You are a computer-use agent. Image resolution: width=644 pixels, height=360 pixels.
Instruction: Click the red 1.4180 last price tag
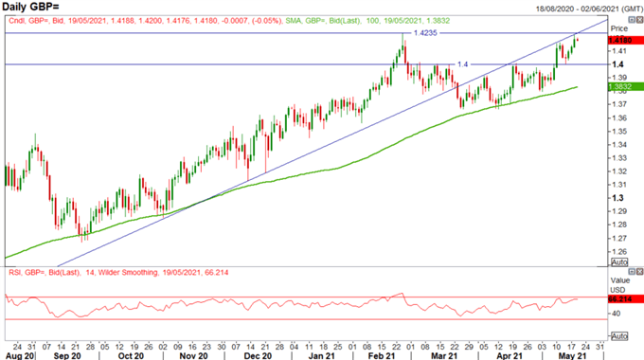pos(625,41)
